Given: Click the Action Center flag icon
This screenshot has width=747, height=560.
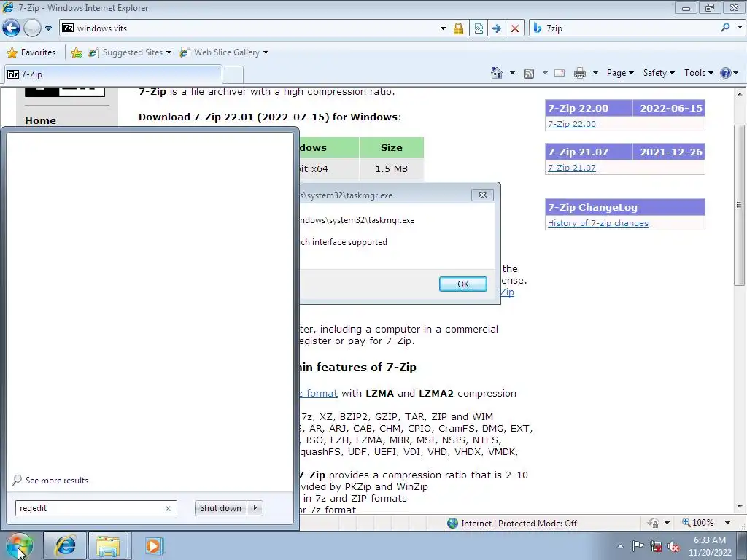Looking at the screenshot, I should point(638,545).
